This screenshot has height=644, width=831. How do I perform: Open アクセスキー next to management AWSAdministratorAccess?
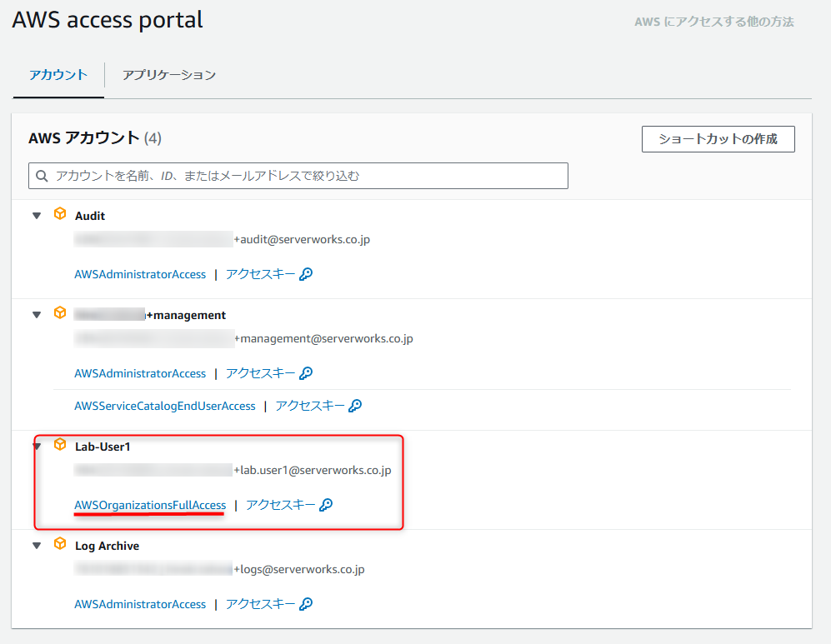pyautogui.click(x=260, y=373)
